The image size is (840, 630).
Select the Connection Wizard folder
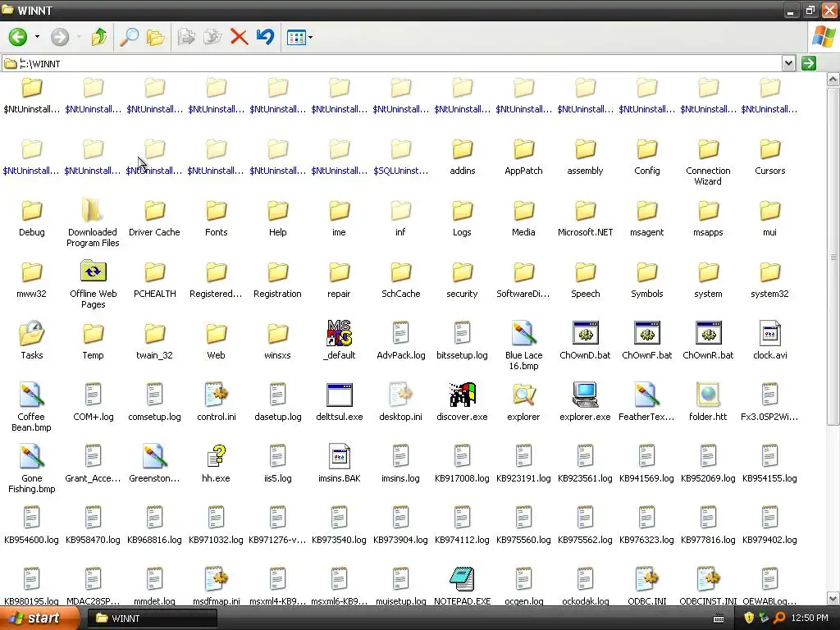[x=708, y=162]
